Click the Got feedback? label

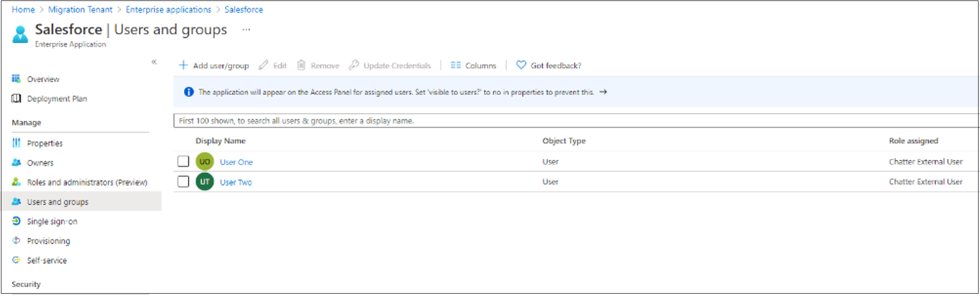[x=556, y=66]
